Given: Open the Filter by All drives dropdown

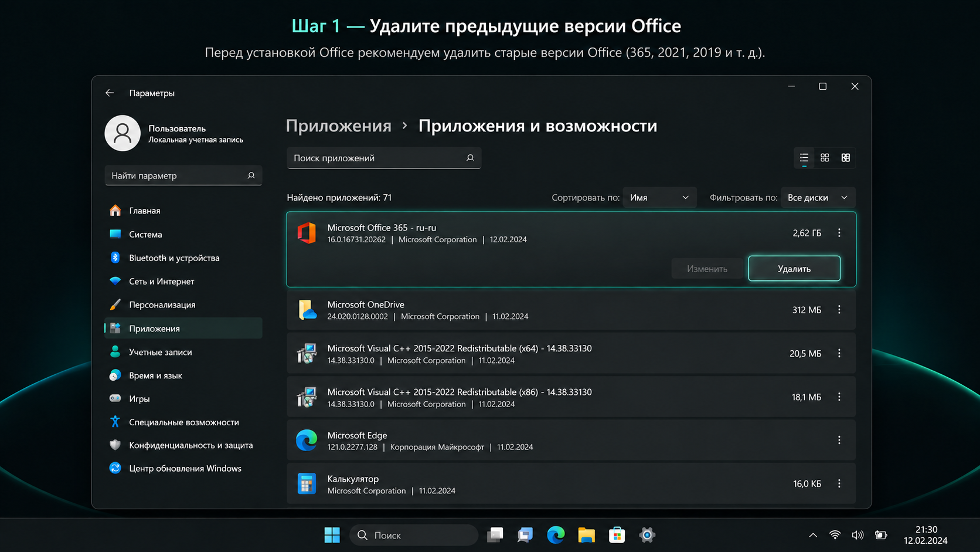Looking at the screenshot, I should (x=818, y=198).
